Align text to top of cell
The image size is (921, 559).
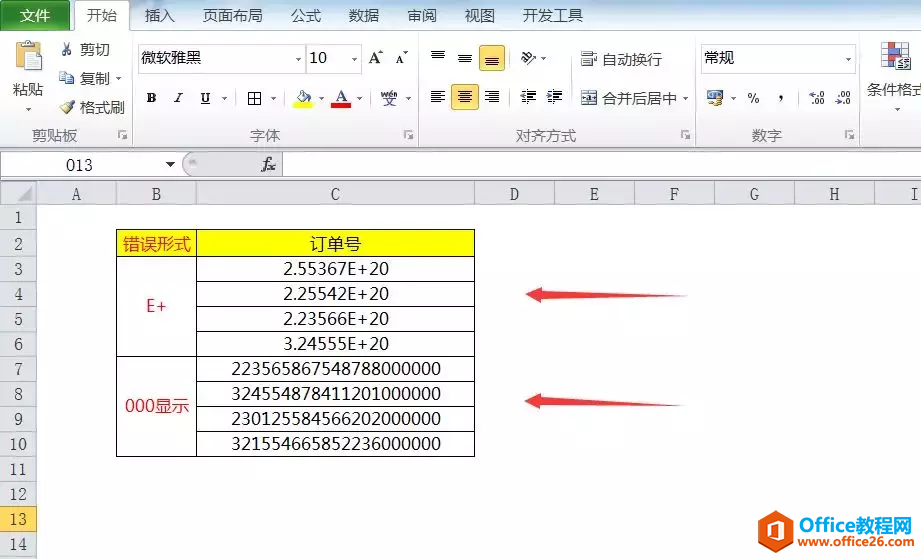click(438, 58)
